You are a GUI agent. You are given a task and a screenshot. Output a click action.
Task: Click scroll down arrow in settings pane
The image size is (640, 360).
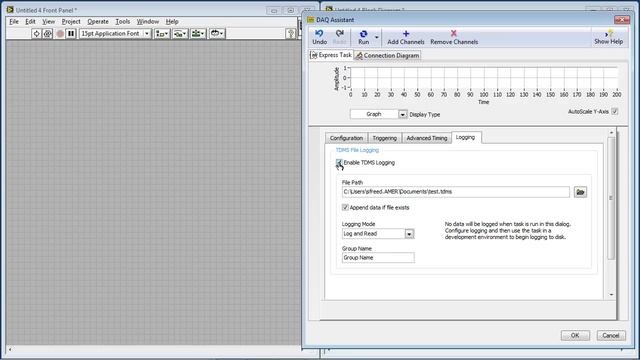(x=611, y=295)
